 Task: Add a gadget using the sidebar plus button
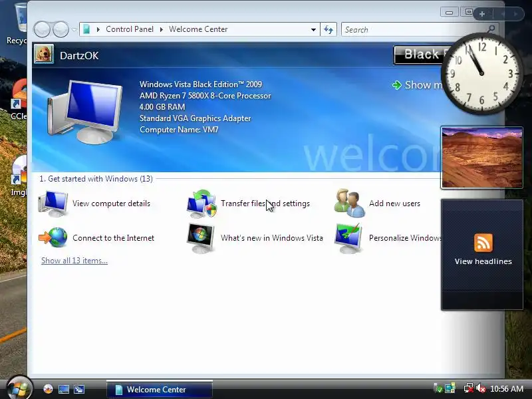[482, 14]
